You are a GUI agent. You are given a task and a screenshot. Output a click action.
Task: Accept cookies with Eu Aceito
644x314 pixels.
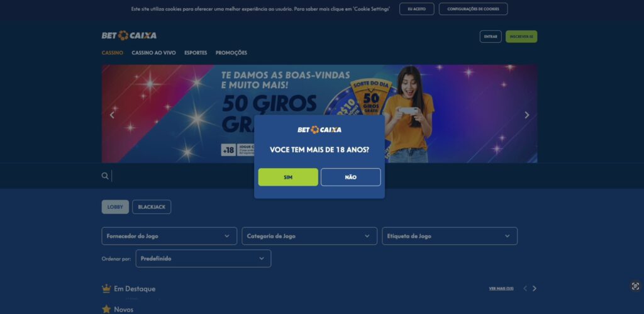[x=416, y=9]
